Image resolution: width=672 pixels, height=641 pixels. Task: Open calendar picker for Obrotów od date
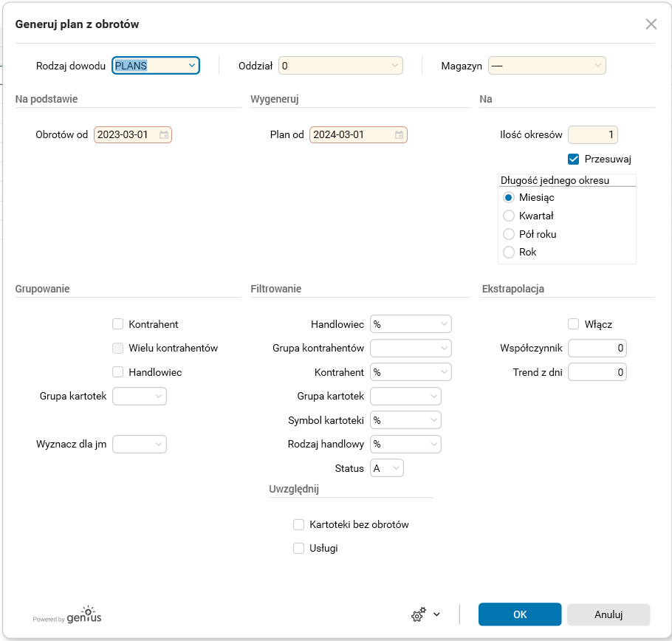(x=164, y=135)
